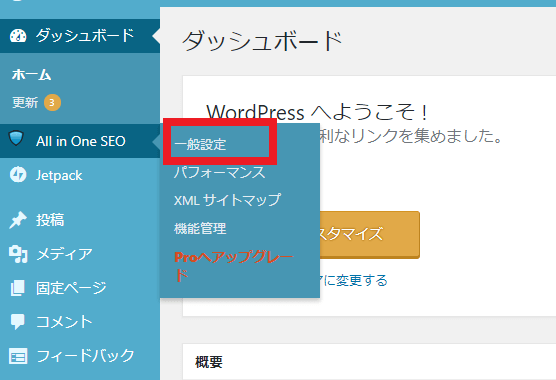Click the All in One SEO shield icon

point(16,138)
